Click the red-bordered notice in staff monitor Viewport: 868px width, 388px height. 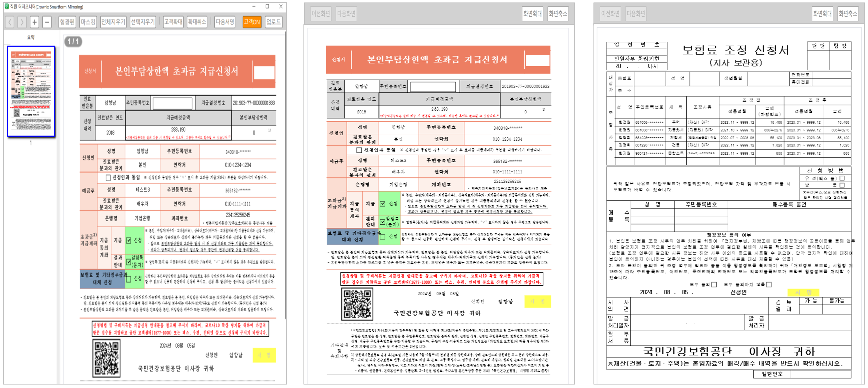click(181, 329)
